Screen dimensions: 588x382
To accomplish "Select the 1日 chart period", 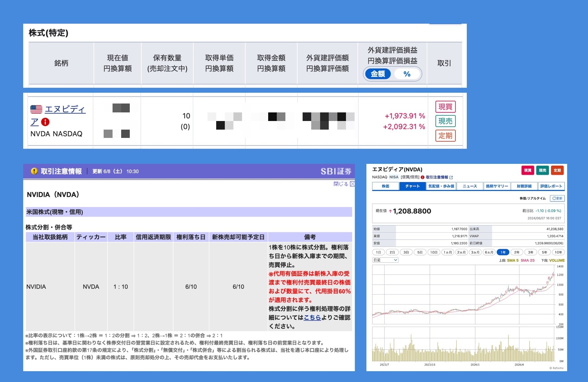I will pyautogui.click(x=378, y=252).
